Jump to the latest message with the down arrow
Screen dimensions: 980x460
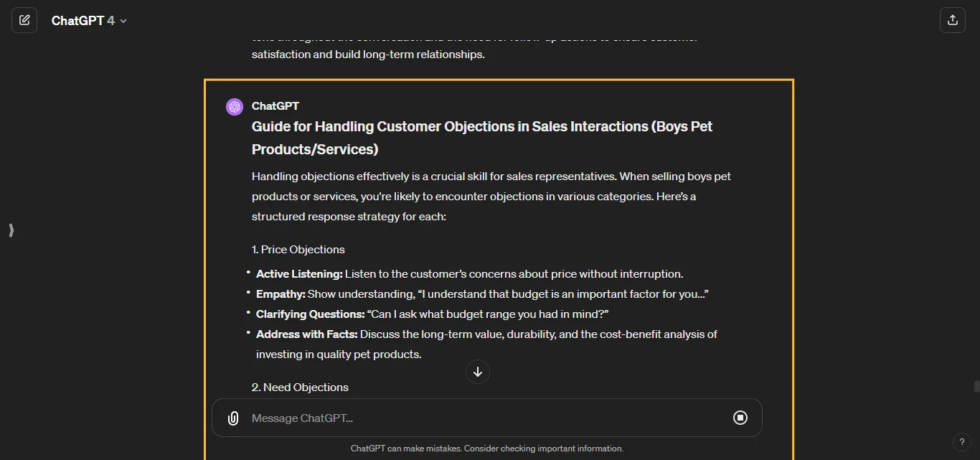coord(477,372)
